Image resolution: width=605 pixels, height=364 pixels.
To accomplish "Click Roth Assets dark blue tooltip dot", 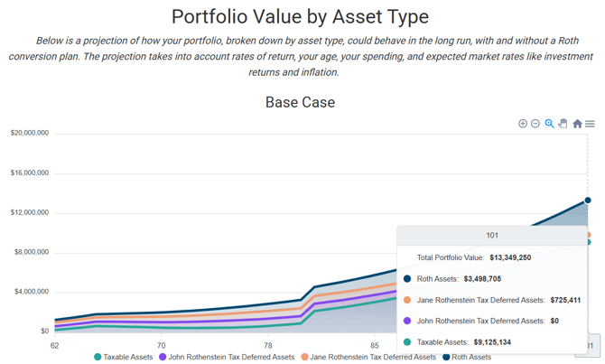I will (x=407, y=279).
